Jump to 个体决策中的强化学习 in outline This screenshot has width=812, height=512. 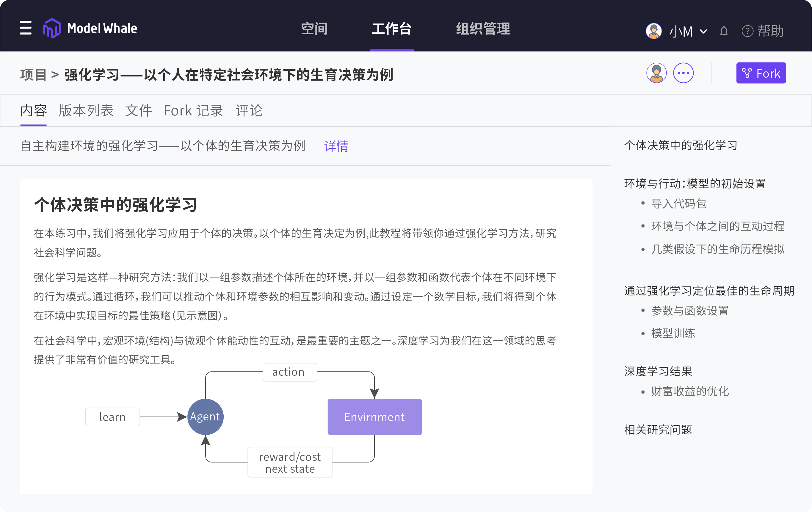point(681,145)
